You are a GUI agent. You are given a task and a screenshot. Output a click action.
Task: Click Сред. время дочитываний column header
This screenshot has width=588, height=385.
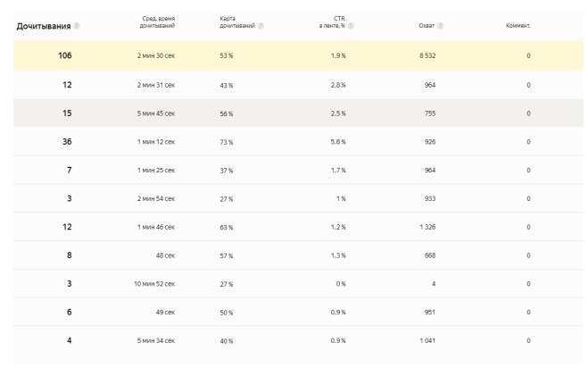[x=158, y=21]
